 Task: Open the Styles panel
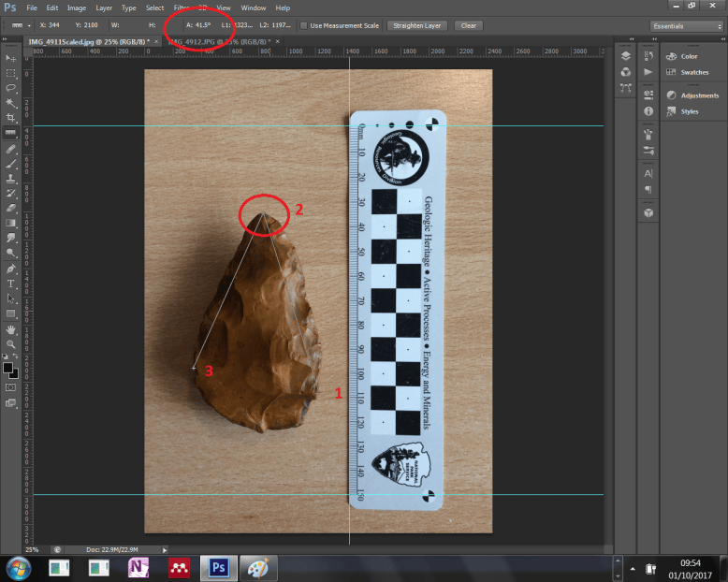pos(682,111)
